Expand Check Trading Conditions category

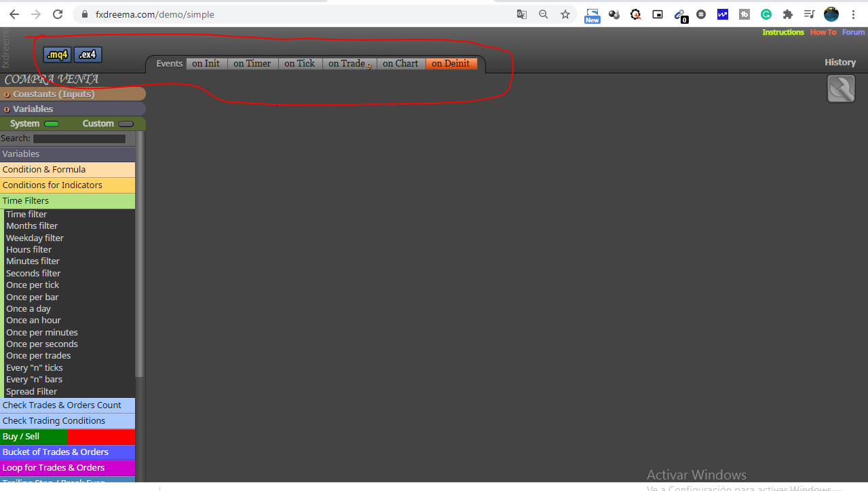click(67, 420)
